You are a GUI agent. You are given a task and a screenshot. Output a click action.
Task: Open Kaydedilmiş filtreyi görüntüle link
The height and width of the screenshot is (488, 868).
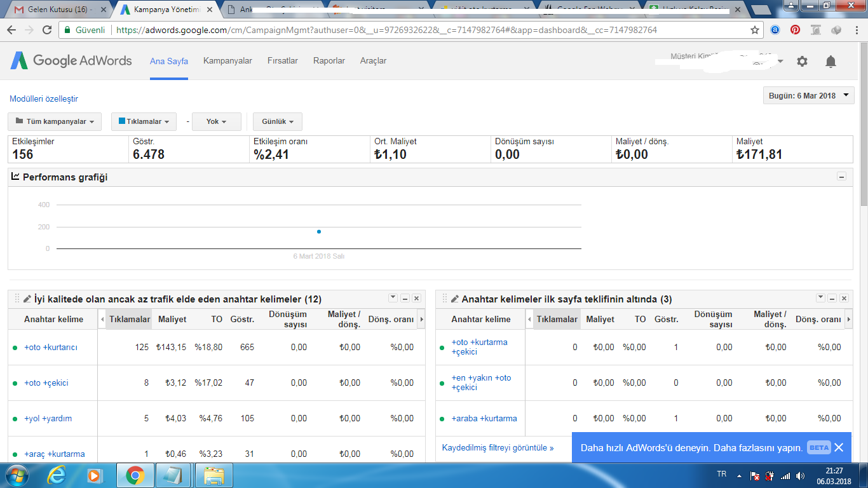click(x=498, y=448)
